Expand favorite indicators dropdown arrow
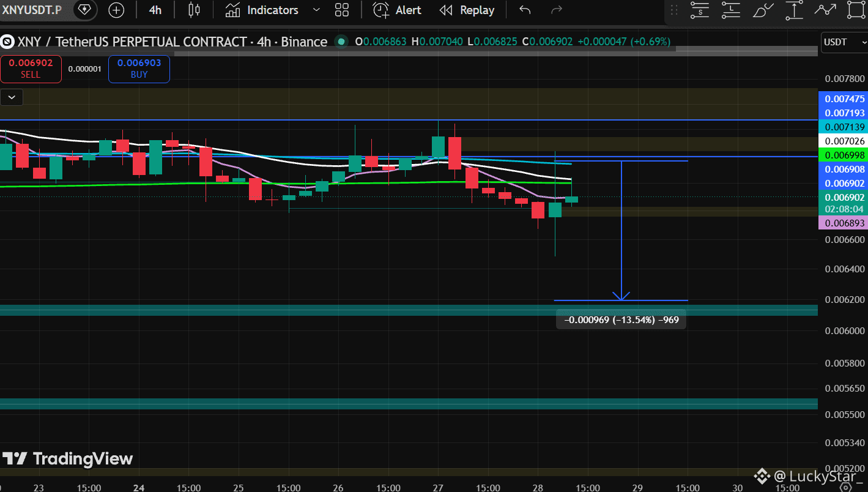The width and height of the screenshot is (868, 492). click(x=316, y=10)
